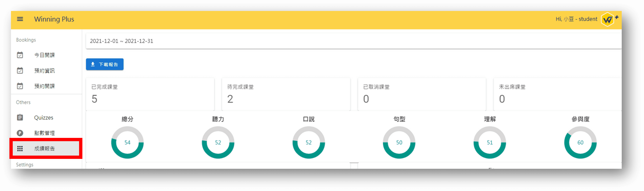Open the hamburger navigation menu

[20, 19]
